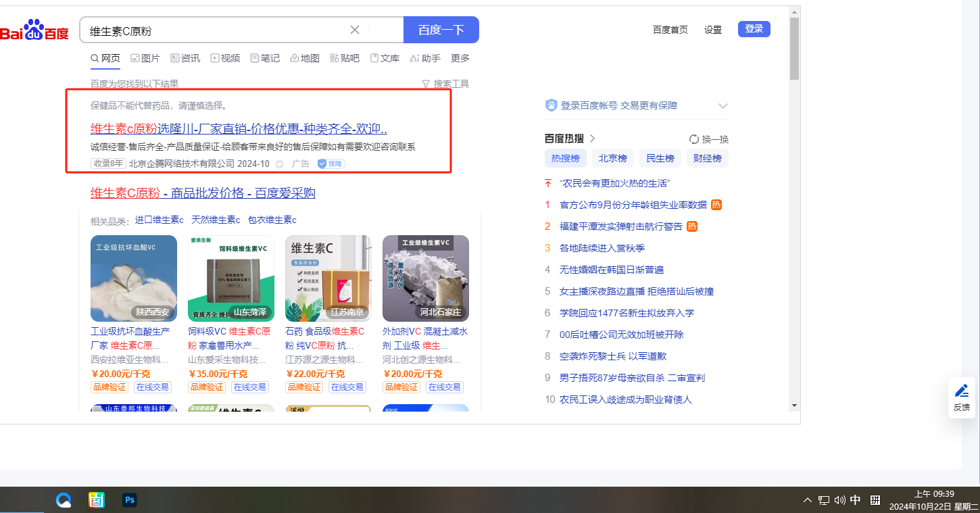Open the 笔记 tab
Image resolution: width=980 pixels, height=513 pixels.
(265, 58)
